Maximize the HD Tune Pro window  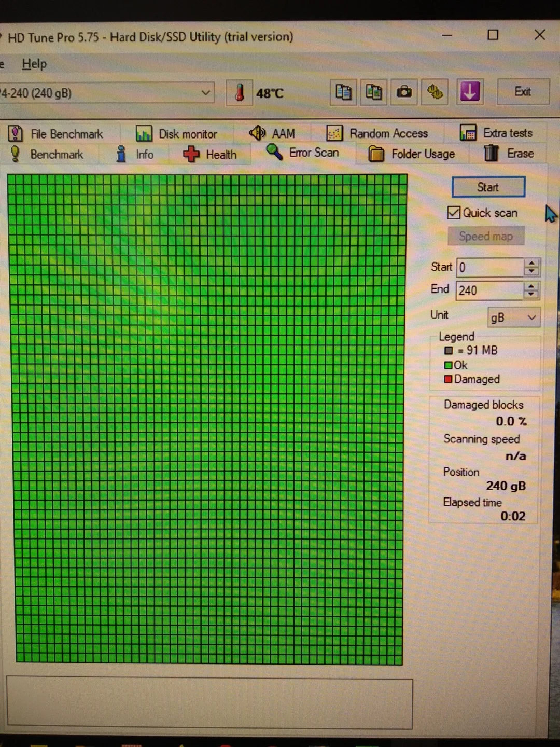coord(493,35)
